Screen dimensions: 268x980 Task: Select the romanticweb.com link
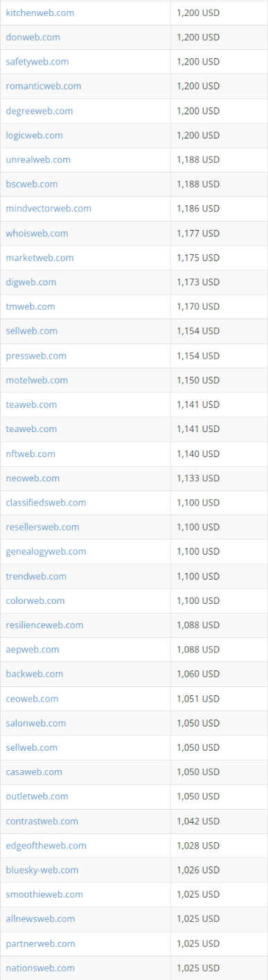(x=44, y=86)
